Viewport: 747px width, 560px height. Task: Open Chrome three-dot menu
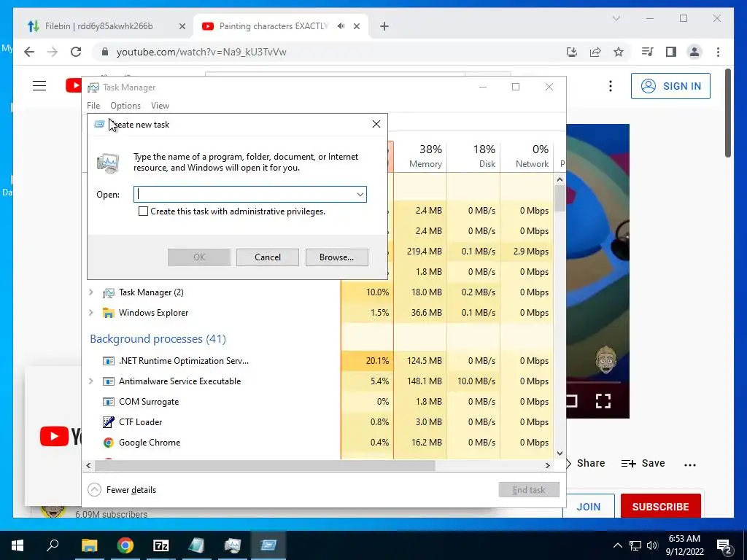point(718,52)
